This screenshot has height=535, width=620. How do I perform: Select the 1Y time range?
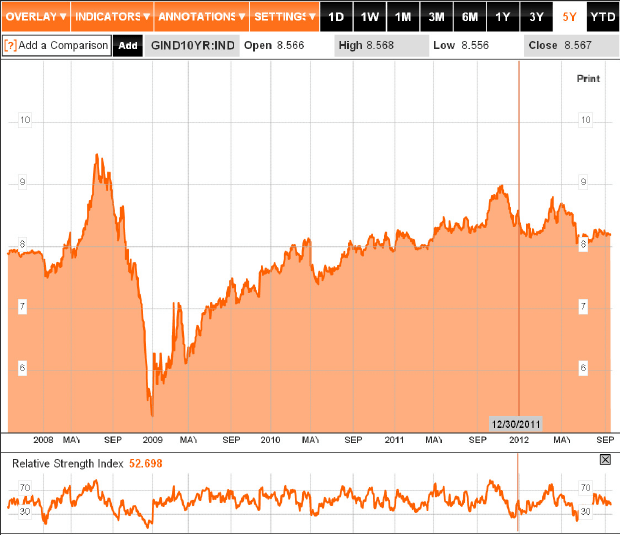503,17
